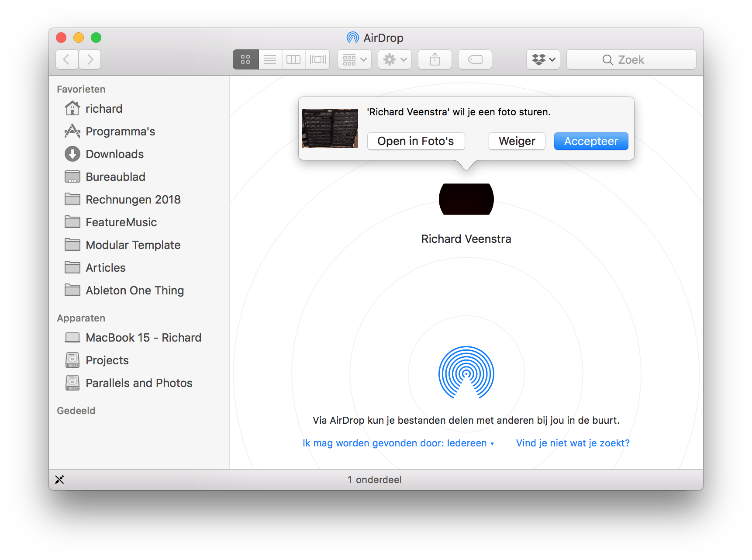This screenshot has height=560, width=752.
Task: Click the large blue AirDrop icon
Action: click(x=466, y=373)
